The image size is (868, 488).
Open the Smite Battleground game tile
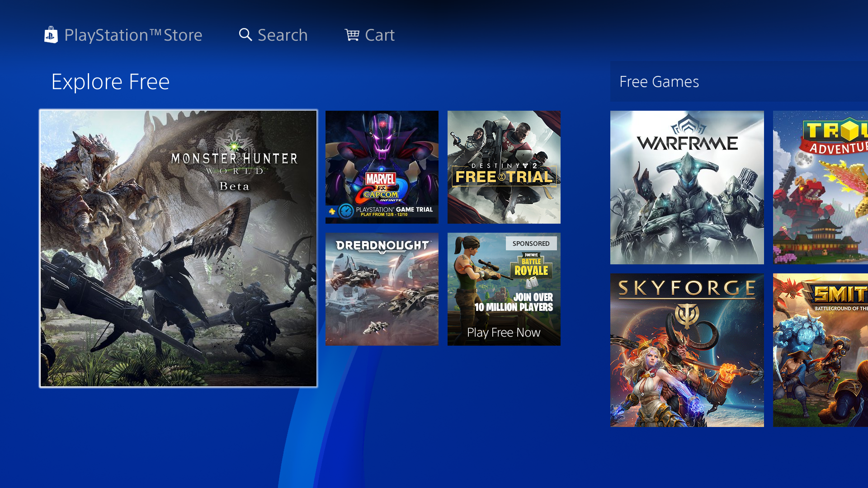821,350
